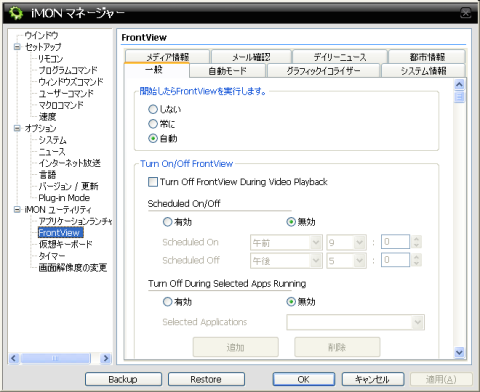
Task: Select マクロコマンド in the tree
Action: [x=61, y=105]
